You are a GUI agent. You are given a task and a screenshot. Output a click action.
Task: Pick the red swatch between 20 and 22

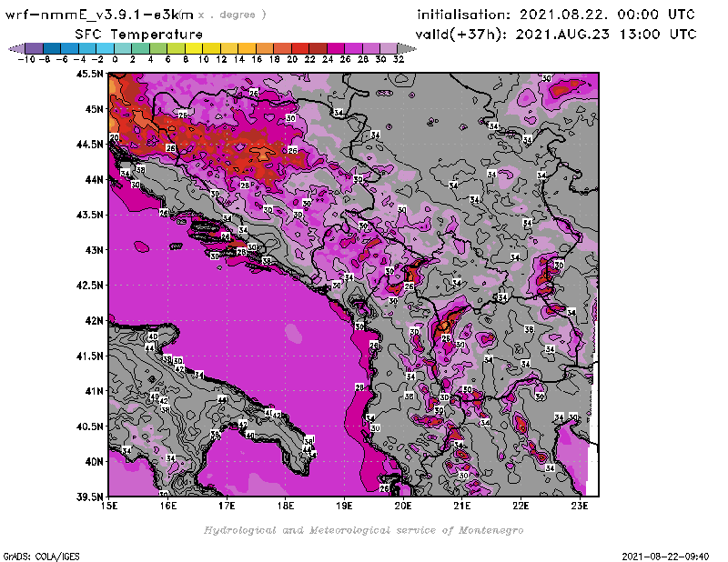click(x=299, y=48)
